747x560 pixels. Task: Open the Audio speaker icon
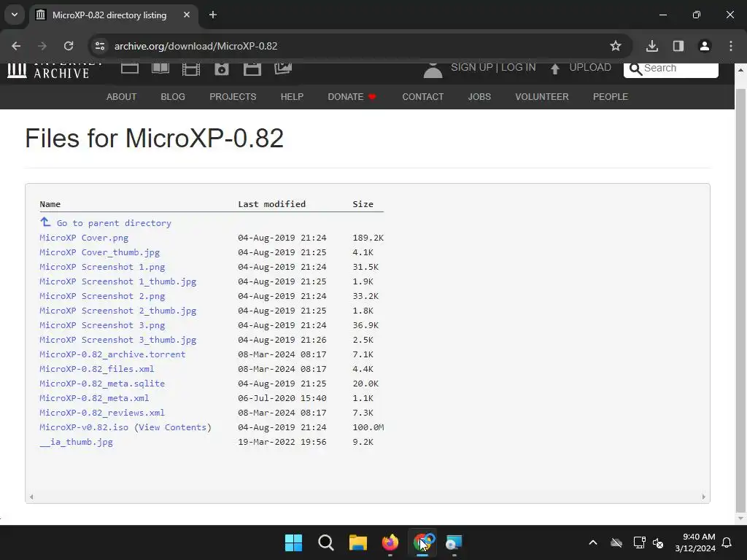[222, 69]
